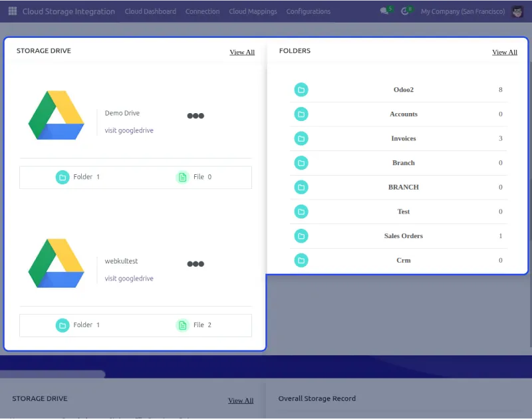
Task: Click the Odoo2 folder icon
Action: 301,89
